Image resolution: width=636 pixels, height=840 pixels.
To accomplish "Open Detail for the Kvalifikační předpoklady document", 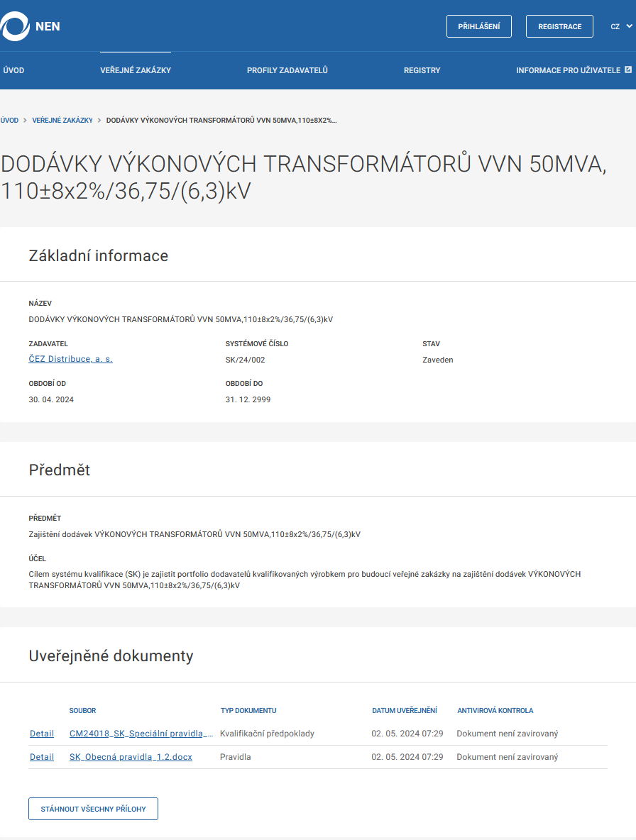I will click(x=41, y=733).
